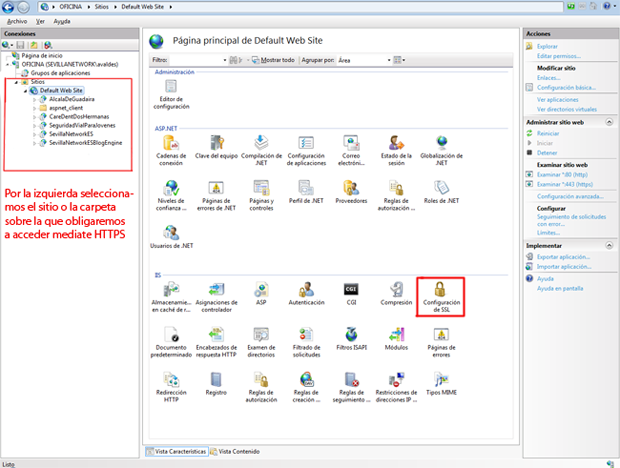This screenshot has height=468, width=620.
Task: Select Grupos de aplicaciones tree item
Action: (60, 73)
